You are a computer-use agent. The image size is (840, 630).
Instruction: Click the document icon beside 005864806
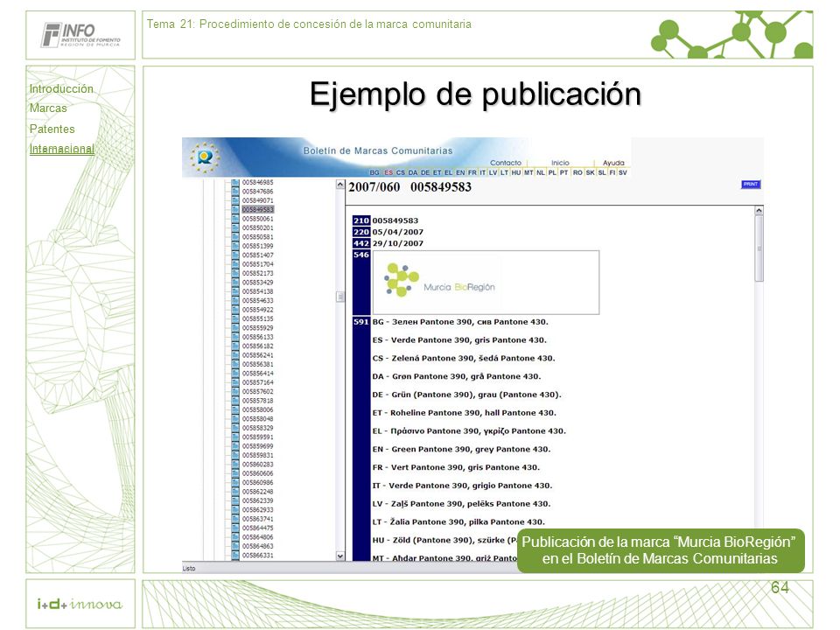point(235,537)
